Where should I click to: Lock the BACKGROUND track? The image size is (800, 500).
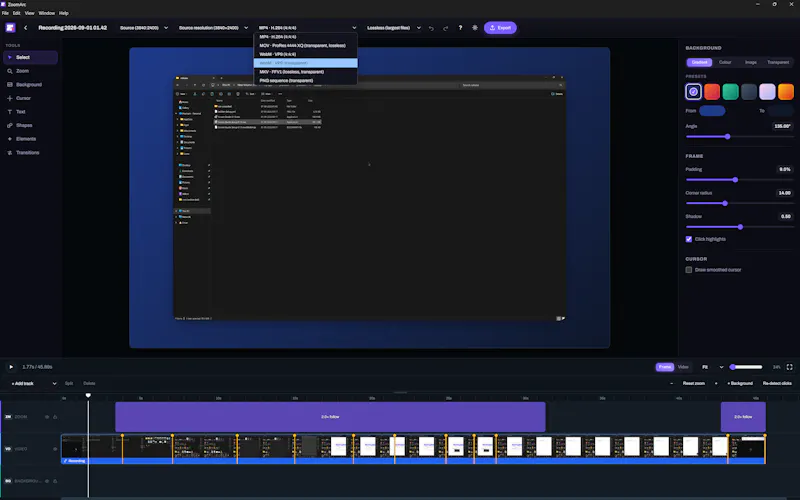coord(55,481)
